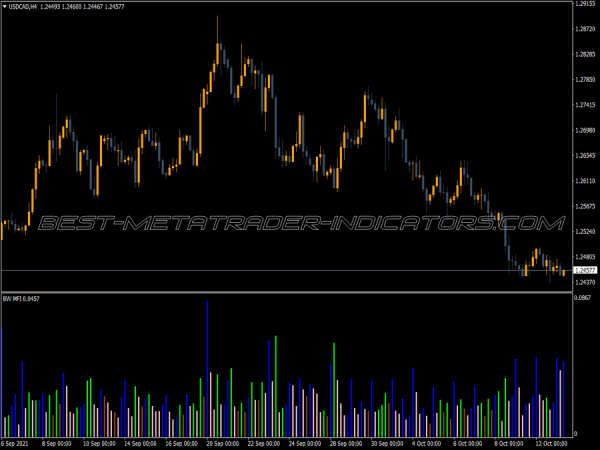Click the 28 Sep 00:00 time label

click(346, 443)
